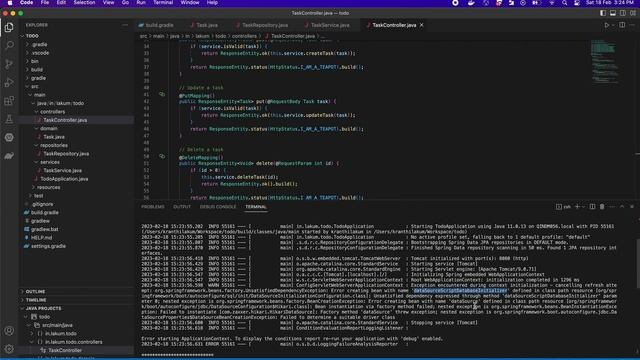
Task: Click the Run Java play button
Action: [606, 25]
